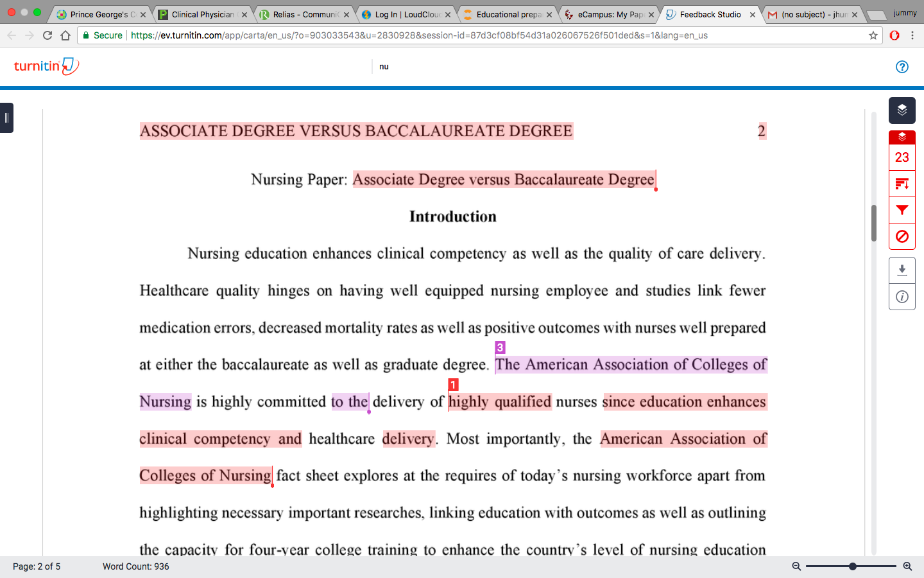Expand the left side panel handle
The width and height of the screenshot is (924, 578).
click(6, 118)
